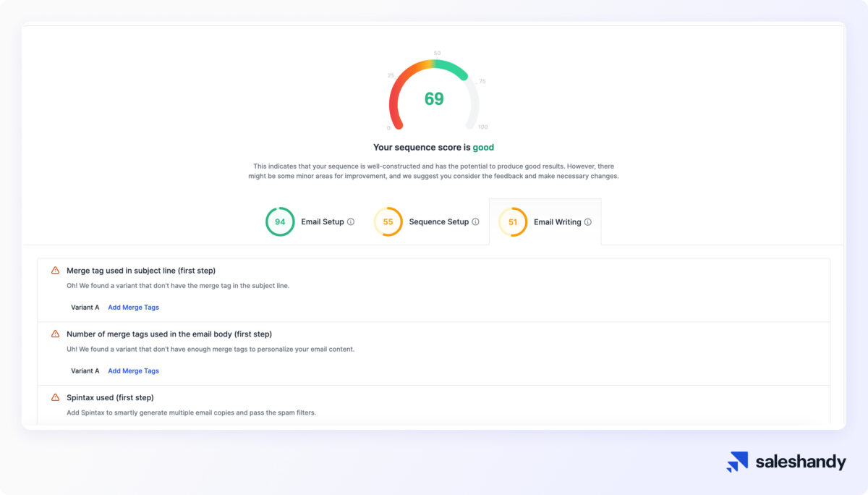Click the 69 score on the gauge
This screenshot has height=495, width=868.
pos(434,99)
